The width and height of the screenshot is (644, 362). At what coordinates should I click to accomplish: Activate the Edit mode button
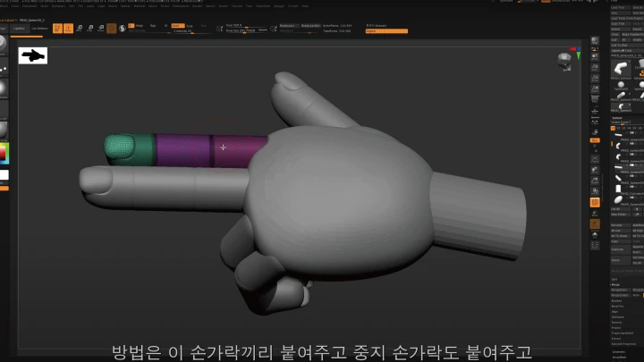click(57, 29)
